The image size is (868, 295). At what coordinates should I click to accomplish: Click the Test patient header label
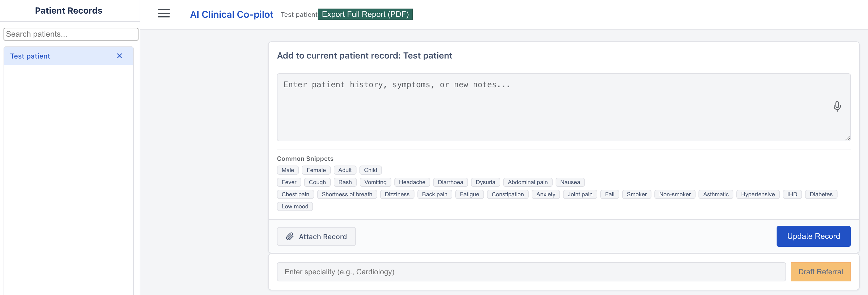pyautogui.click(x=299, y=14)
